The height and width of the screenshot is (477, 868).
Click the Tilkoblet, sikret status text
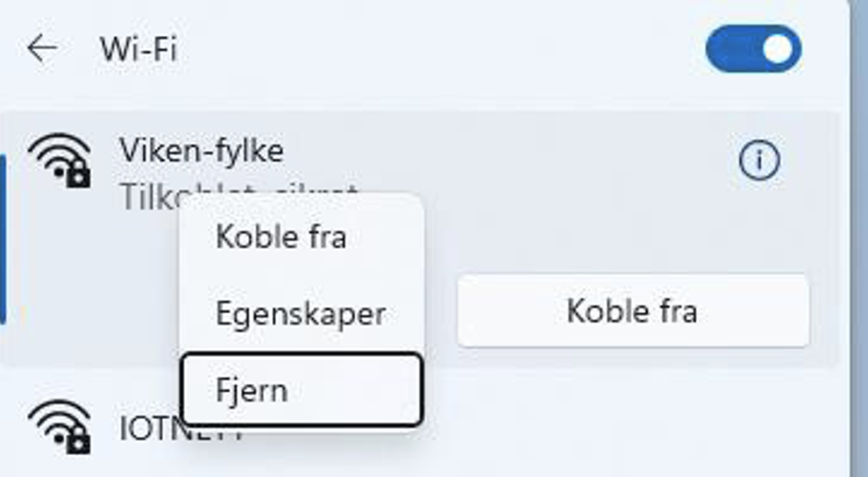click(x=238, y=196)
